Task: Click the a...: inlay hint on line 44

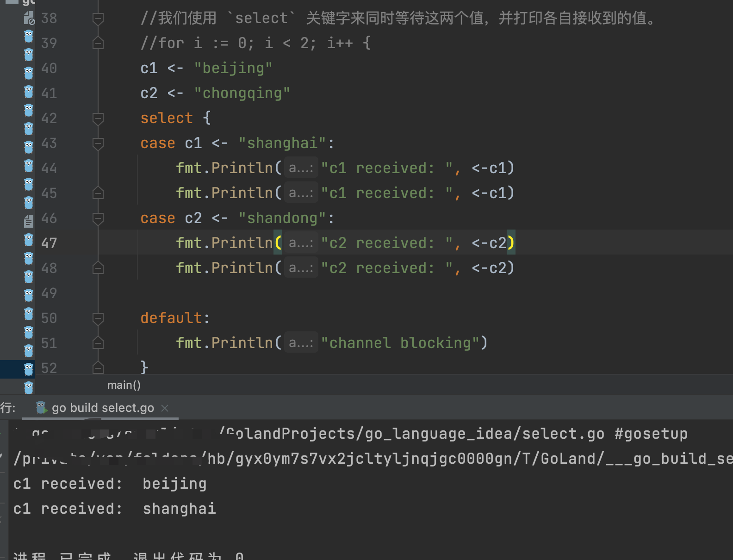Action: pos(301,168)
